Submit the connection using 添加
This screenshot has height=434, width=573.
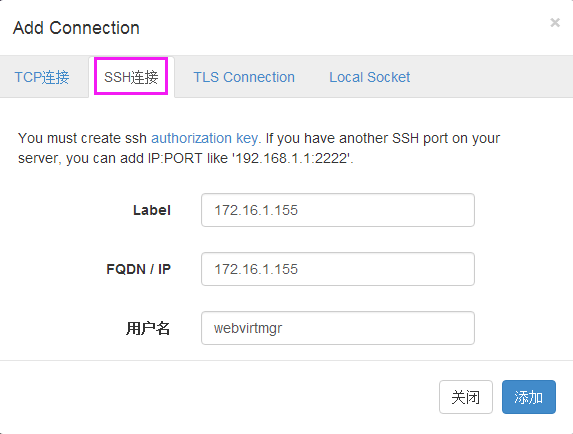pyautogui.click(x=528, y=397)
